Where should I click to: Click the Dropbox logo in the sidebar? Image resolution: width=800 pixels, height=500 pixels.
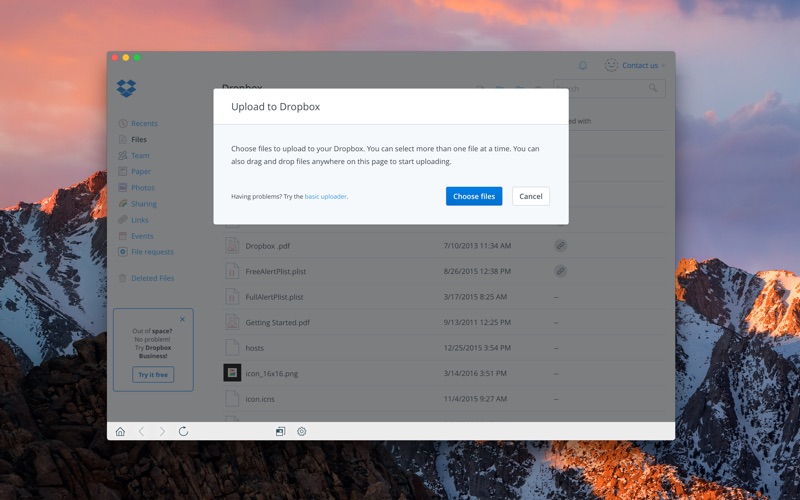click(126, 89)
